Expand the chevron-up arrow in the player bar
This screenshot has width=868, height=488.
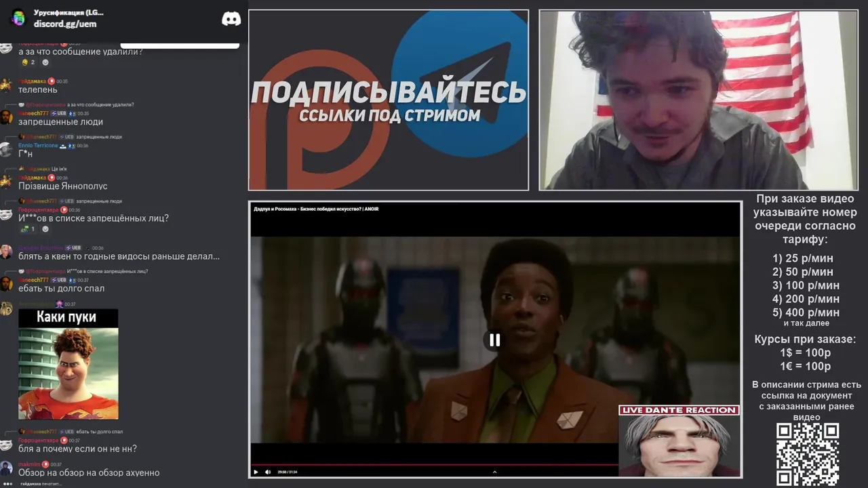494,472
